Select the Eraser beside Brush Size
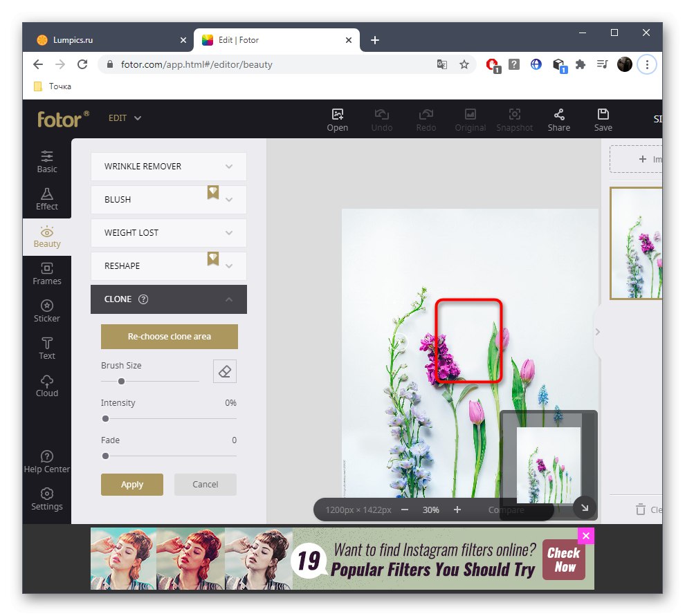Image resolution: width=685 pixels, height=616 pixels. click(224, 371)
